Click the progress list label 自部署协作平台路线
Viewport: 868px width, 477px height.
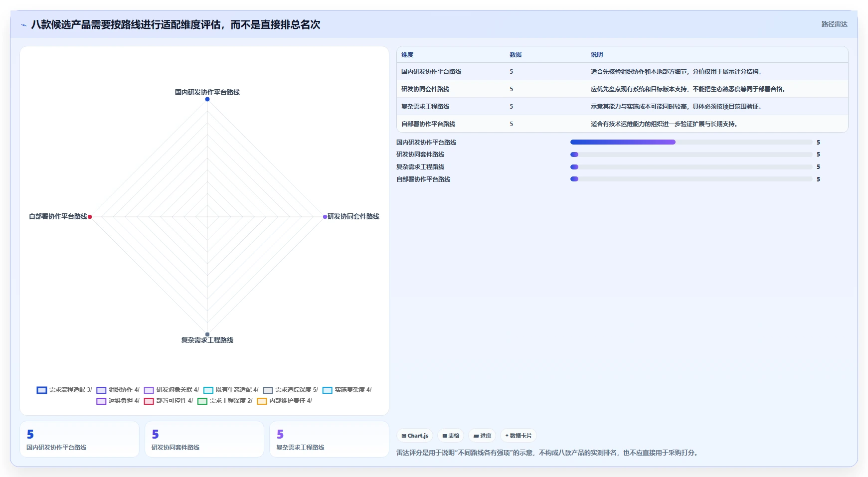pos(423,179)
